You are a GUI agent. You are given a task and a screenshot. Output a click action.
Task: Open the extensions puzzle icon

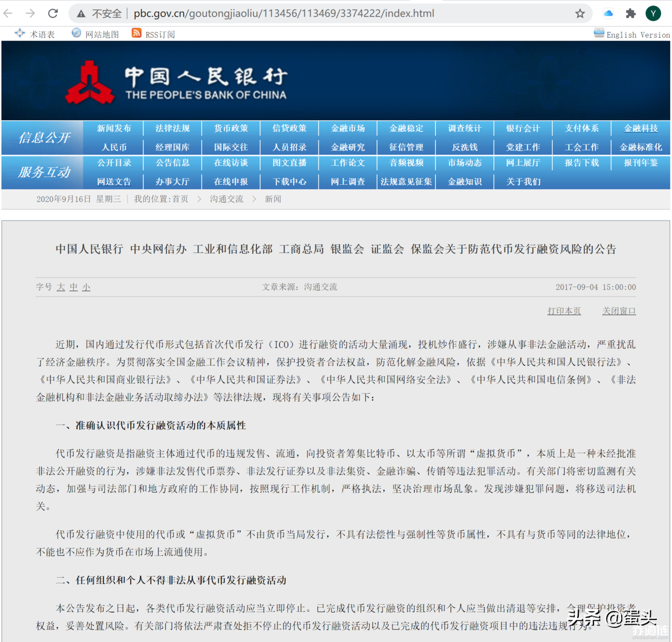click(x=630, y=14)
